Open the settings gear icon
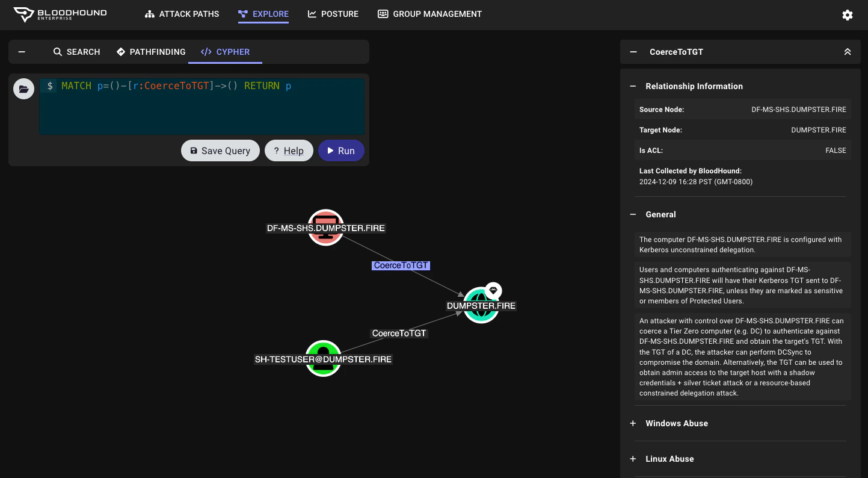 tap(848, 15)
